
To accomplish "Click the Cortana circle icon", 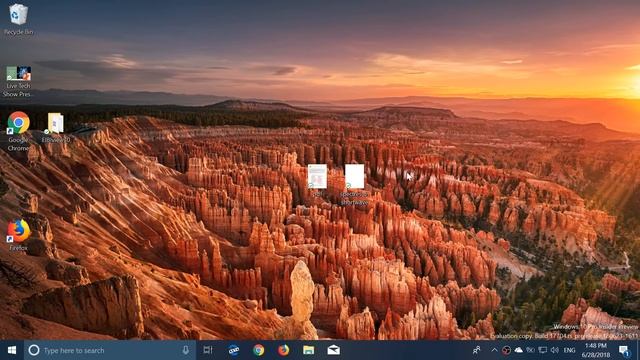I will click(x=34, y=350).
